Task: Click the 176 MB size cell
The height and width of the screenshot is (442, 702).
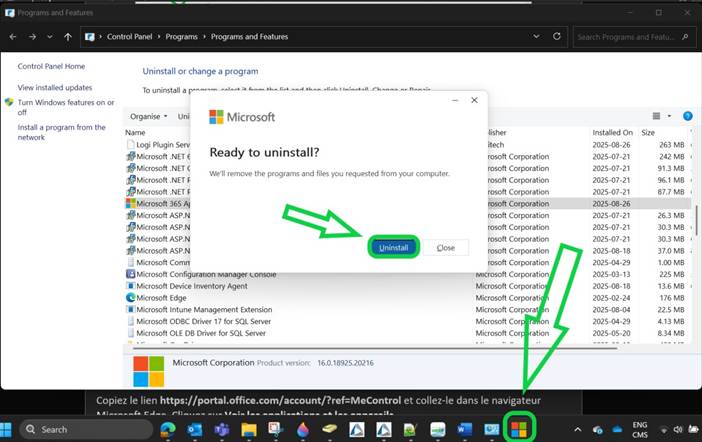Action: pos(672,298)
